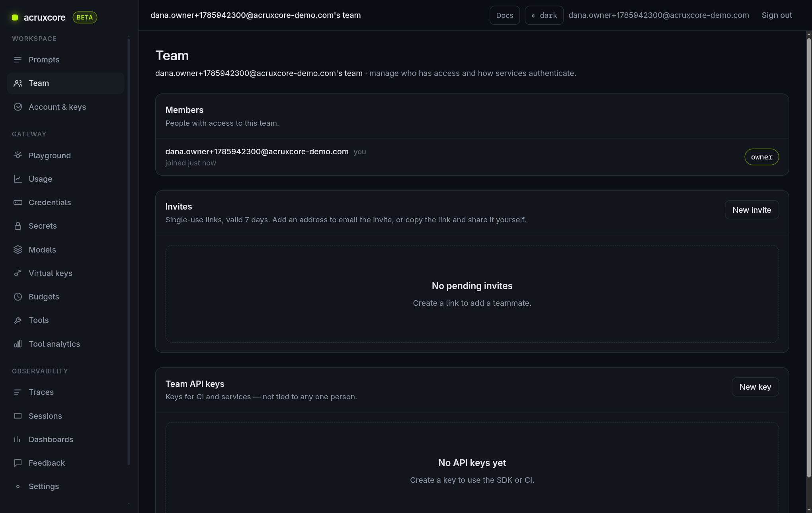Click the 'Team API keys' heading
812x513 pixels.
point(195,384)
